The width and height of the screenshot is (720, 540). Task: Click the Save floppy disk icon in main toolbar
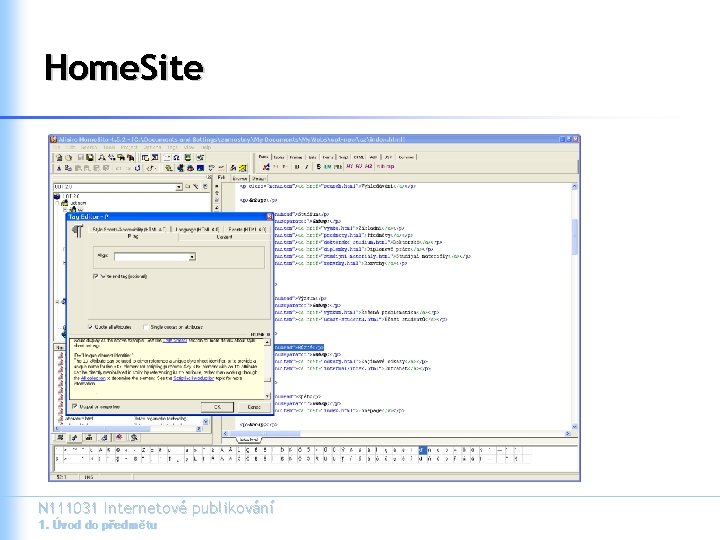[90, 158]
